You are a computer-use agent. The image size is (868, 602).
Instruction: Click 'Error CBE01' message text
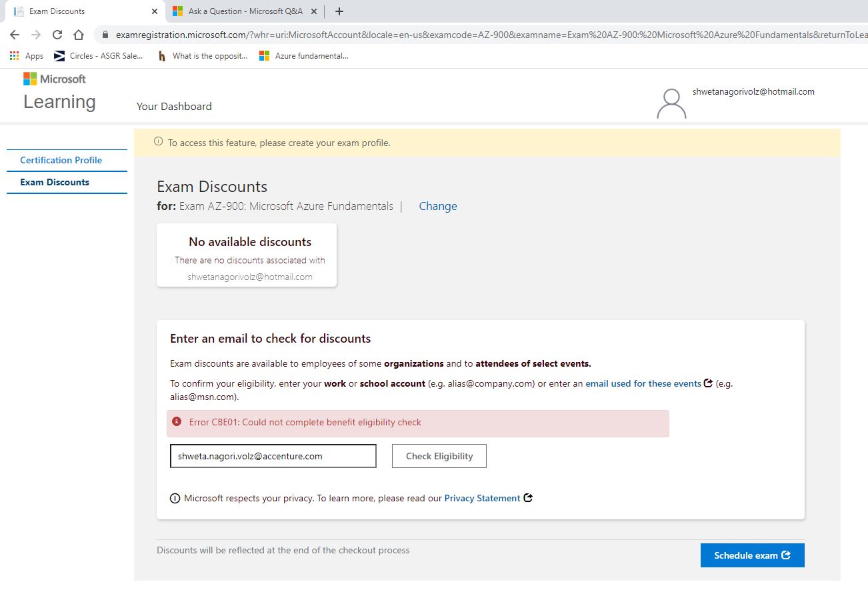tap(305, 422)
